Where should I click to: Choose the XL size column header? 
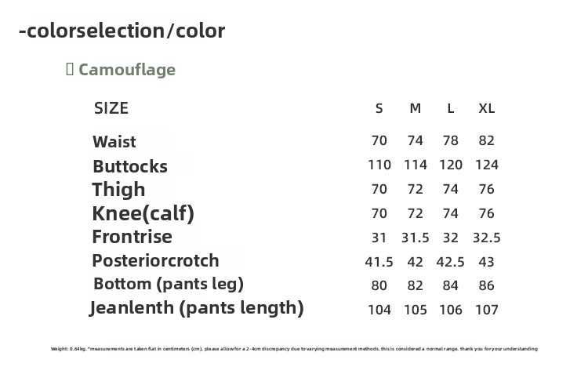pyautogui.click(x=487, y=108)
